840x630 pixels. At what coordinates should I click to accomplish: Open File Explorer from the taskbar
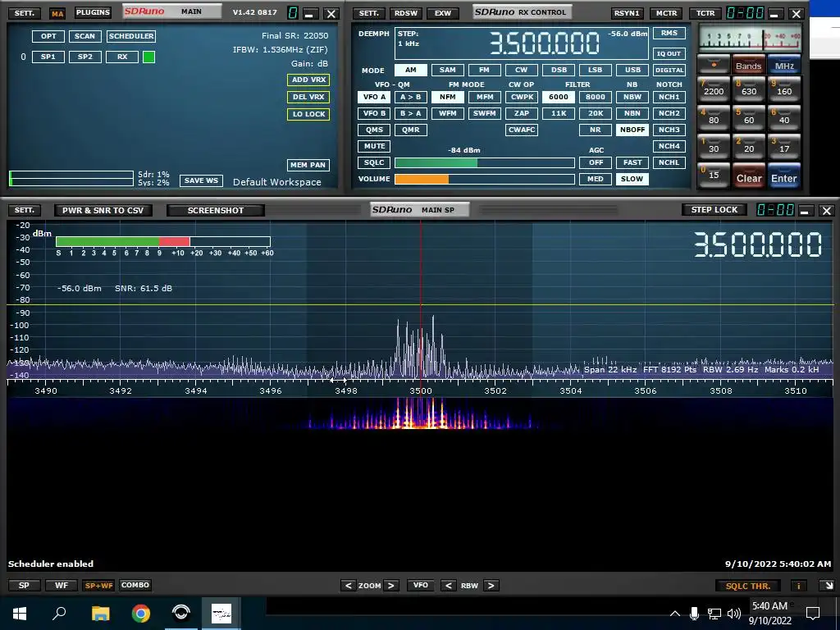click(x=100, y=613)
